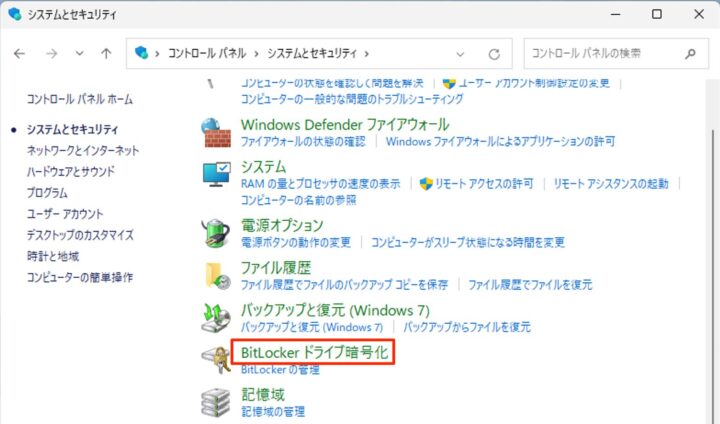Click the バックアップと復元 icon
720x424 pixels.
coord(216,318)
